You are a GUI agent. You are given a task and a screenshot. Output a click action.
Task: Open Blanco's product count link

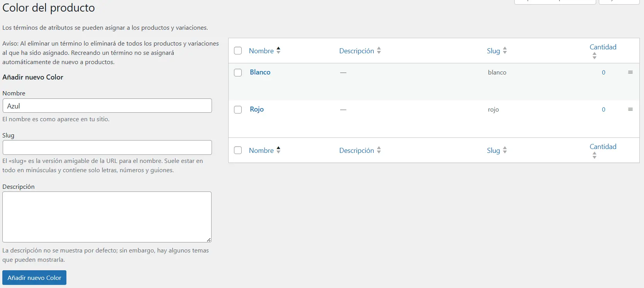pos(603,73)
